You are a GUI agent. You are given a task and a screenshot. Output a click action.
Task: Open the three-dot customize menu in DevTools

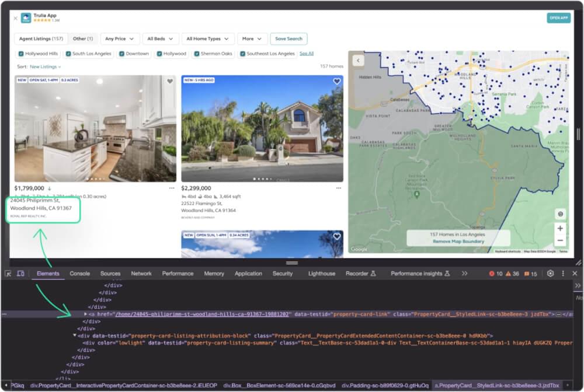pos(562,273)
